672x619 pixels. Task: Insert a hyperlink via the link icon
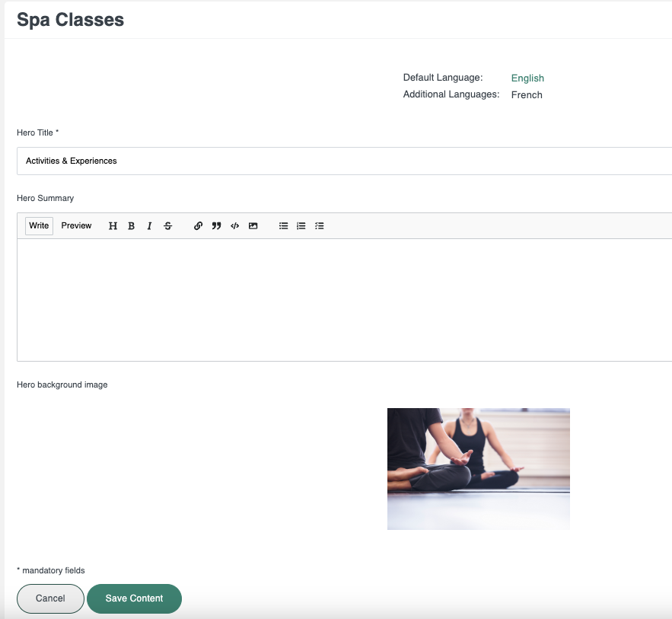pos(198,226)
